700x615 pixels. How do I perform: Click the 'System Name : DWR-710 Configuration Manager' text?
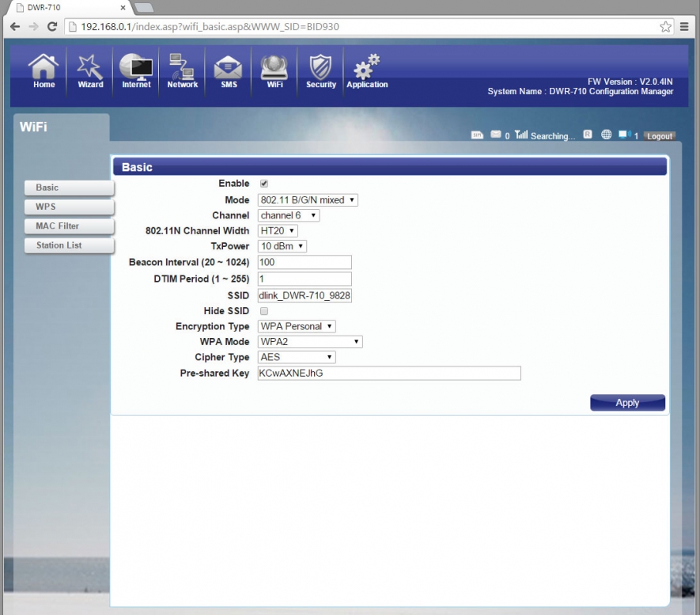(581, 92)
